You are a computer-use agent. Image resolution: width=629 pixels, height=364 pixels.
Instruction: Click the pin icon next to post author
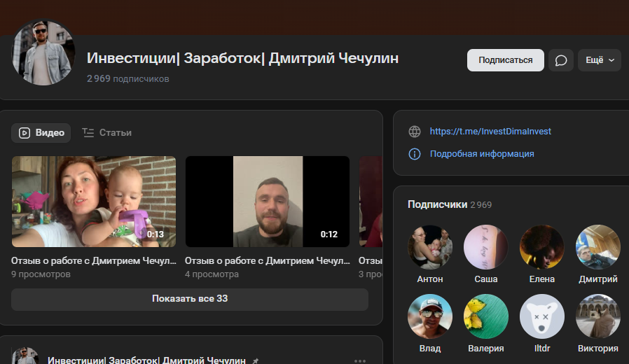pyautogui.click(x=255, y=360)
